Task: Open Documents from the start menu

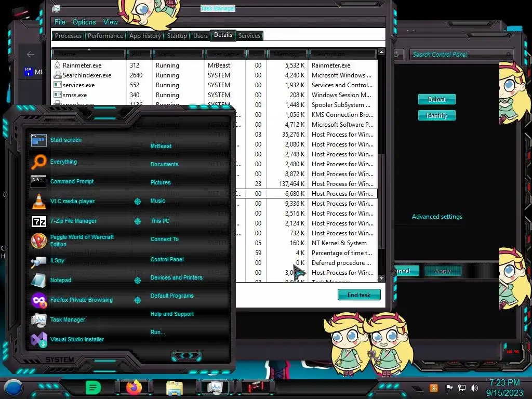Action: (x=165, y=164)
